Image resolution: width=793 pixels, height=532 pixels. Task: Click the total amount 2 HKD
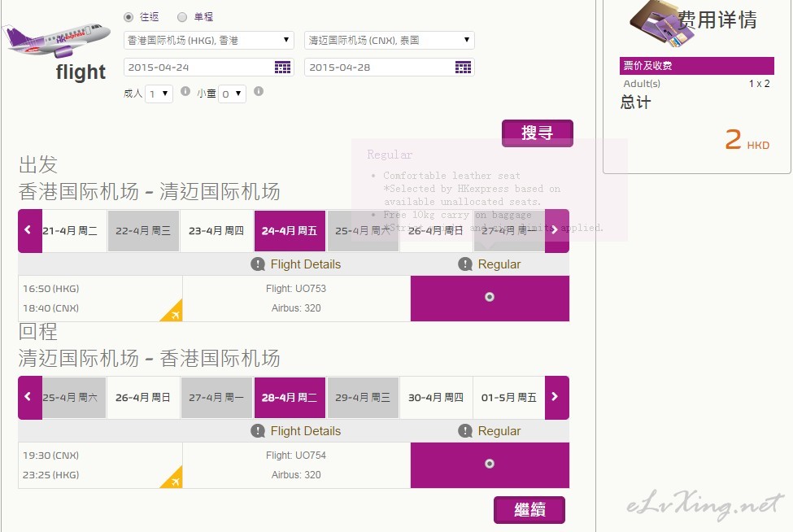[x=747, y=140]
